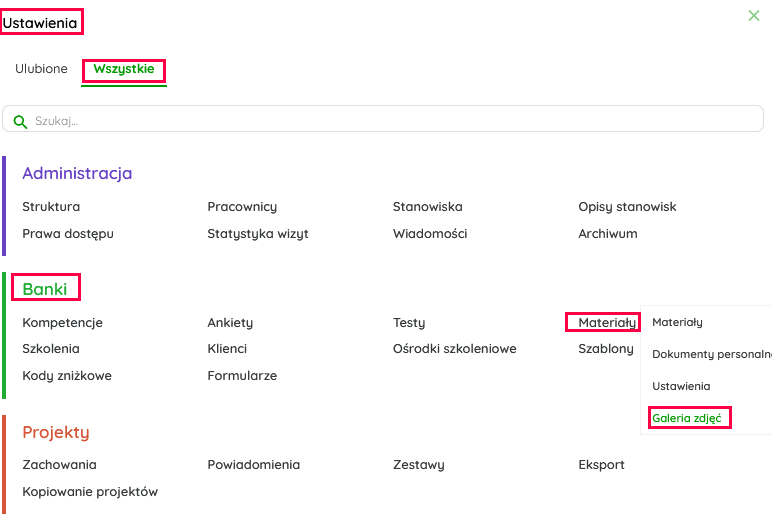Viewport: 772px width, 515px height.
Task: Open Kopiowanie projektów
Action: pos(90,492)
